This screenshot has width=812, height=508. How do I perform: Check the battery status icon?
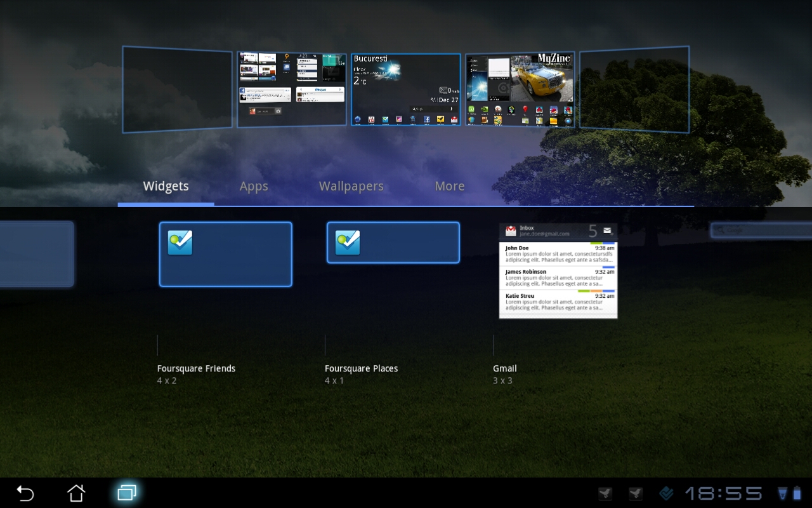point(797,493)
